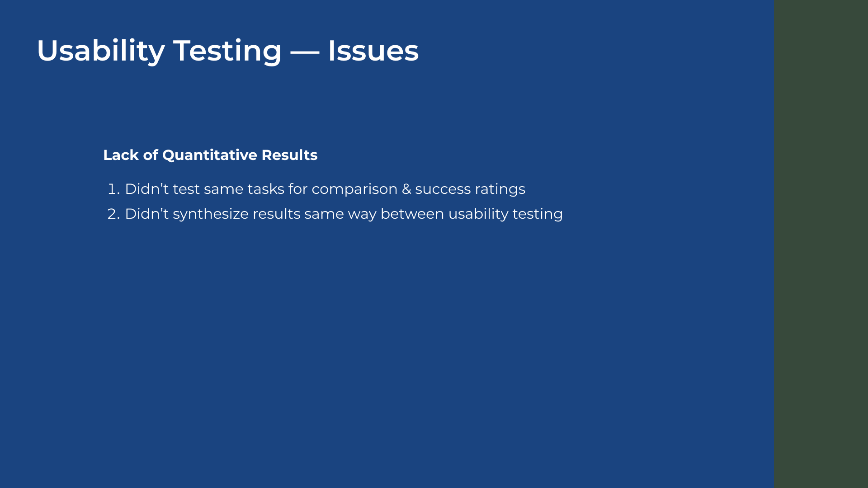The image size is (868, 488).
Task: Click the word "way" in the second item
Action: click(x=362, y=214)
